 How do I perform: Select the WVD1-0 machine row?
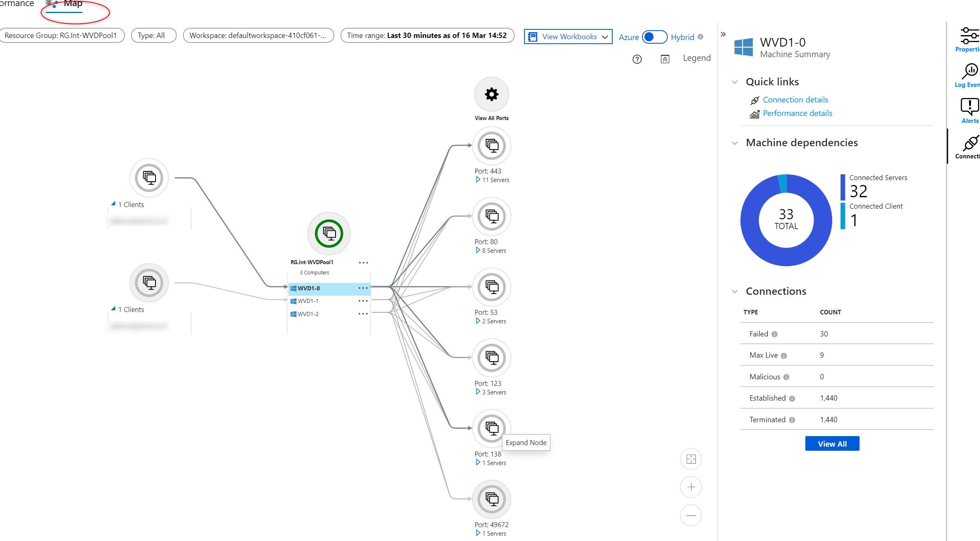[x=329, y=288]
